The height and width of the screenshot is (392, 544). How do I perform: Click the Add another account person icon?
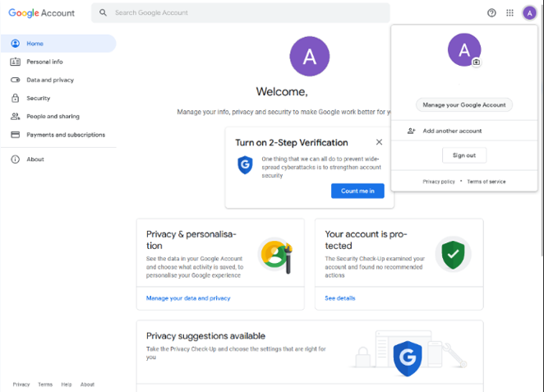click(411, 131)
